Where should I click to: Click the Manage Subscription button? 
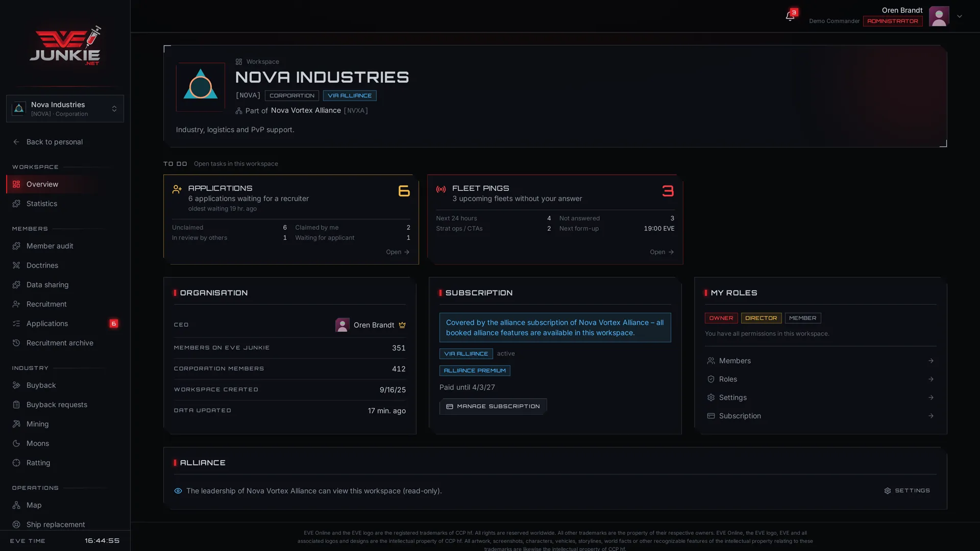pyautogui.click(x=493, y=407)
